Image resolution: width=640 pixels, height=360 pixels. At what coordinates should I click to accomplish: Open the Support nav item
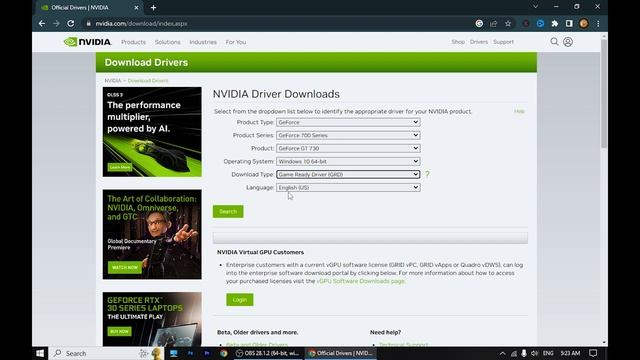point(503,42)
